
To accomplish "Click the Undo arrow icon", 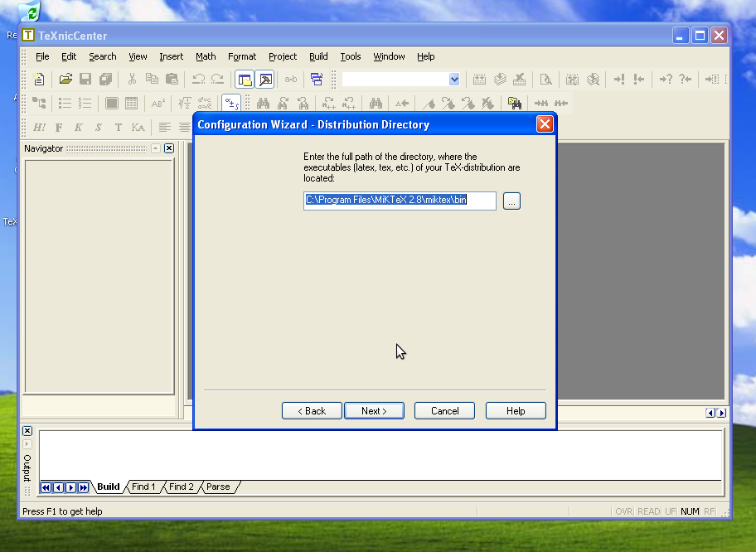I will click(x=198, y=79).
